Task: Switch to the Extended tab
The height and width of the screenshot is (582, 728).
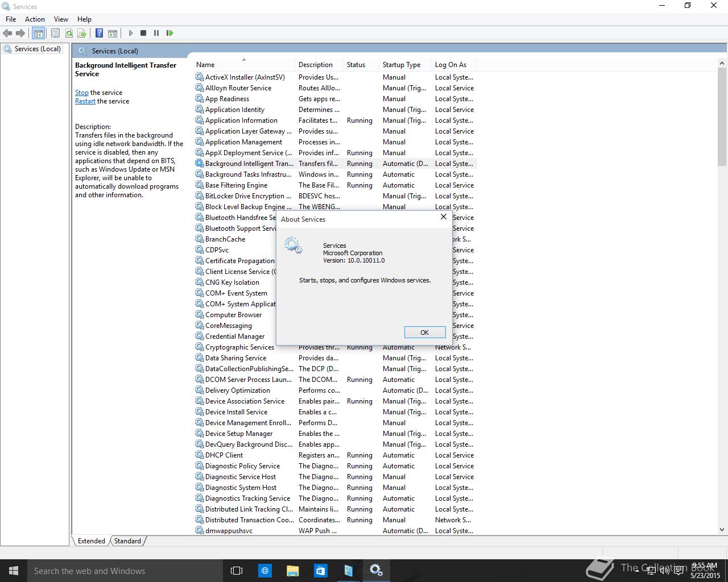Action: click(91, 541)
